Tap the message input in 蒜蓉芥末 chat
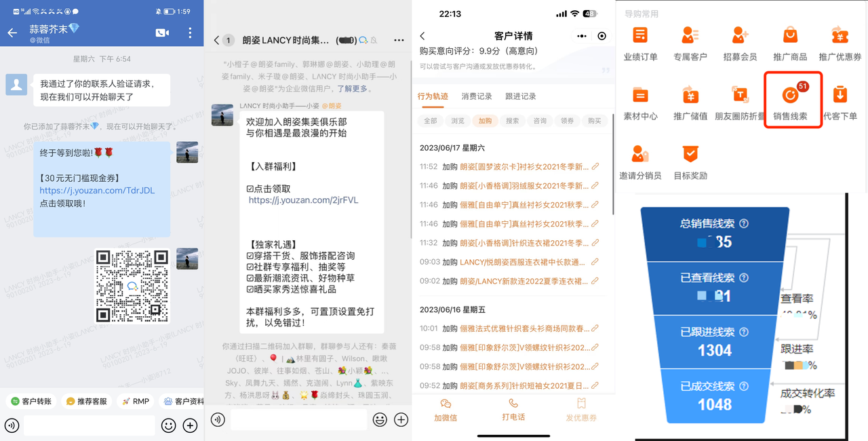Screen dimensions: 868x441 tap(89, 426)
